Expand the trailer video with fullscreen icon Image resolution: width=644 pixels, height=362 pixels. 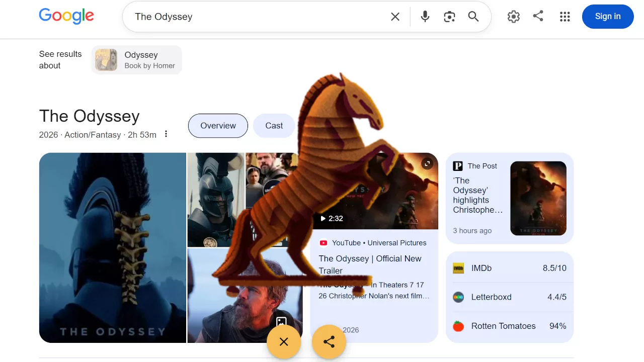tap(427, 163)
